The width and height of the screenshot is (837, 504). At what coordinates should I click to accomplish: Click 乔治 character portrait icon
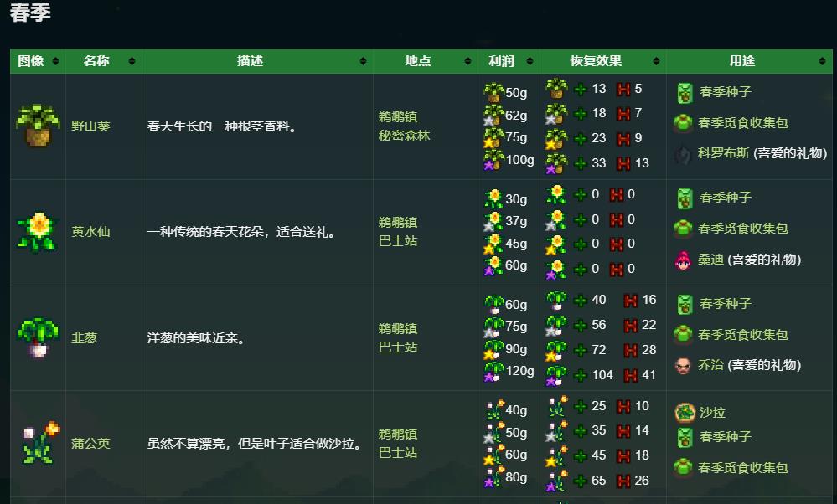point(683,366)
